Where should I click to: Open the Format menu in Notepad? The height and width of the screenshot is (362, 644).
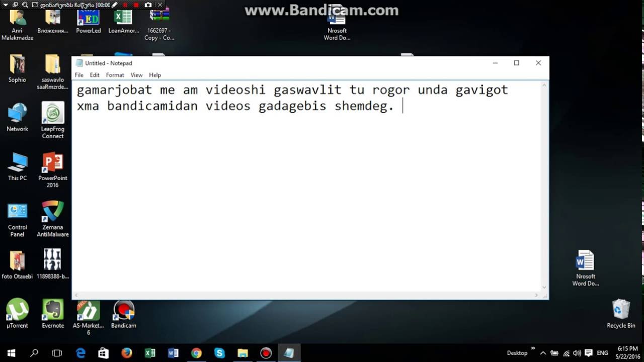coord(115,75)
